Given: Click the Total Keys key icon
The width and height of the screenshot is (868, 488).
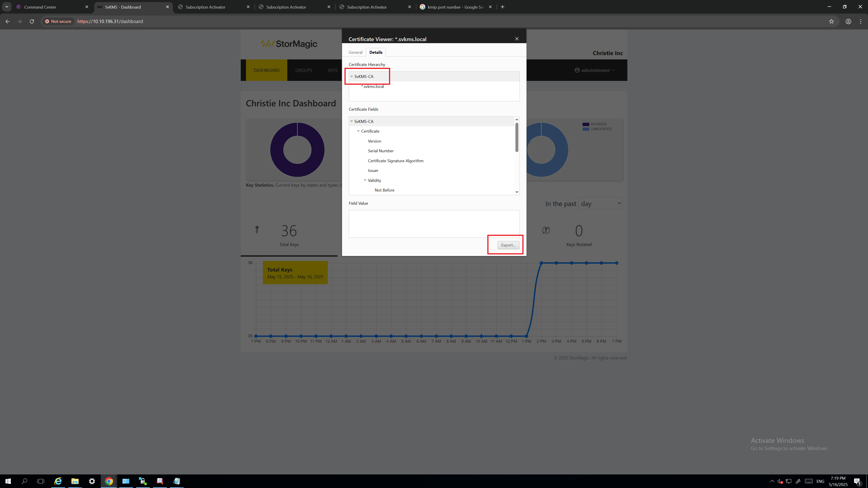Looking at the screenshot, I should click(x=257, y=230).
